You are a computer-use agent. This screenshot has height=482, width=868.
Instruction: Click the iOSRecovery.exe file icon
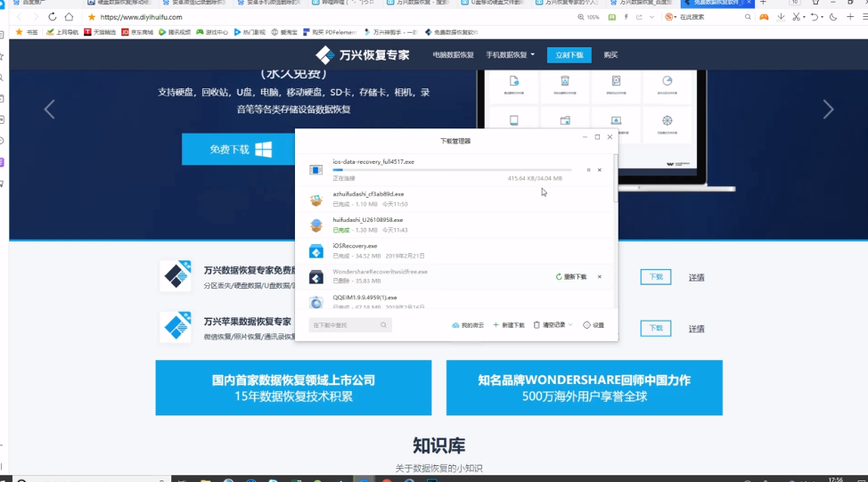[x=316, y=251]
